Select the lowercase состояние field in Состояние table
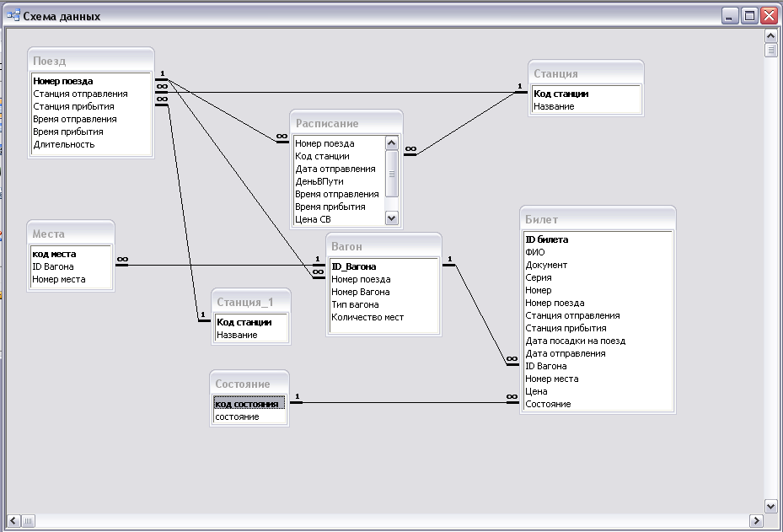 coord(249,416)
